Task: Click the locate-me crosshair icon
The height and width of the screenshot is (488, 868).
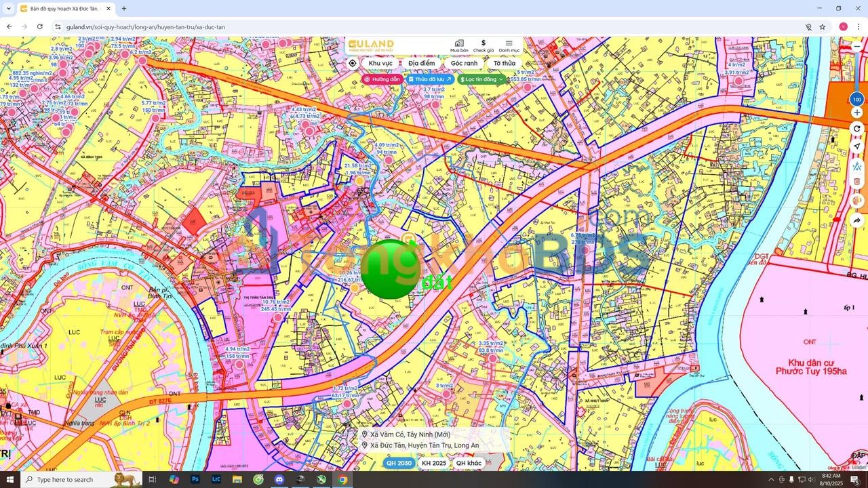Action: coord(353,63)
